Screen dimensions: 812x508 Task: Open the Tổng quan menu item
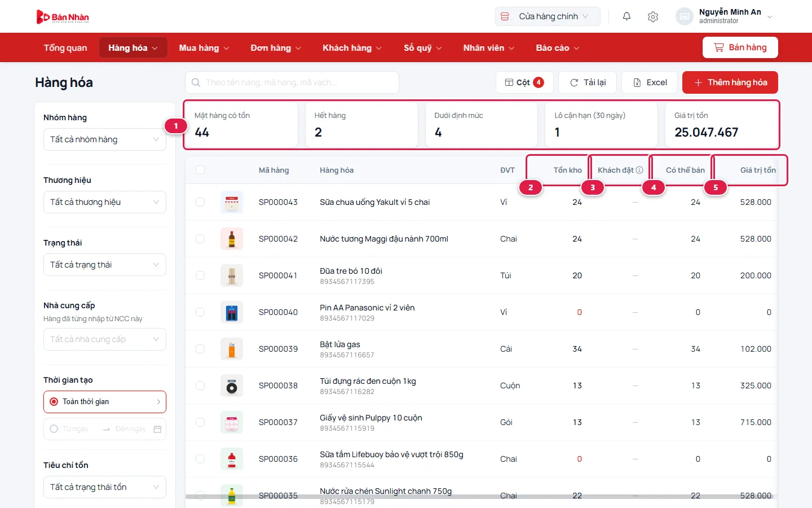coord(65,48)
